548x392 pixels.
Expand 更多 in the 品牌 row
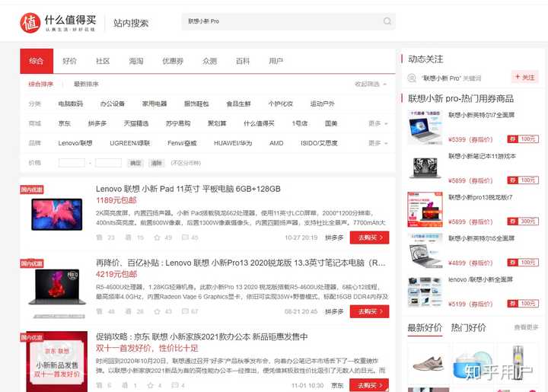(378, 143)
